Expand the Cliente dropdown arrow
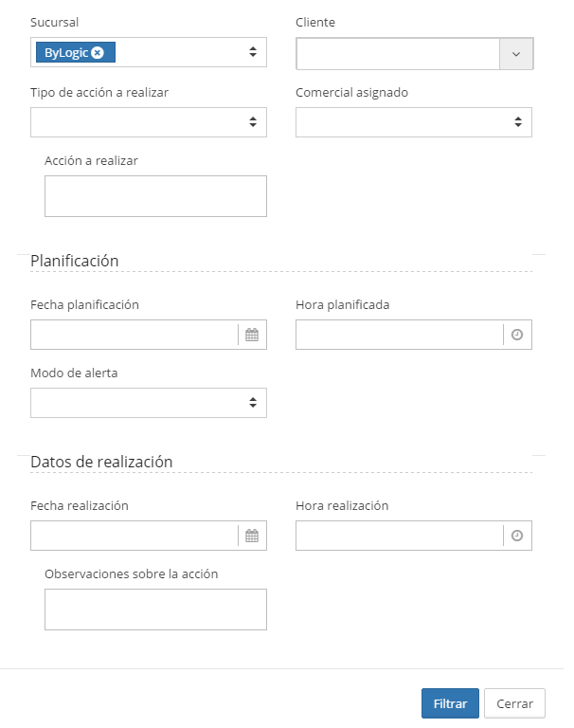574x728 pixels. click(516, 54)
